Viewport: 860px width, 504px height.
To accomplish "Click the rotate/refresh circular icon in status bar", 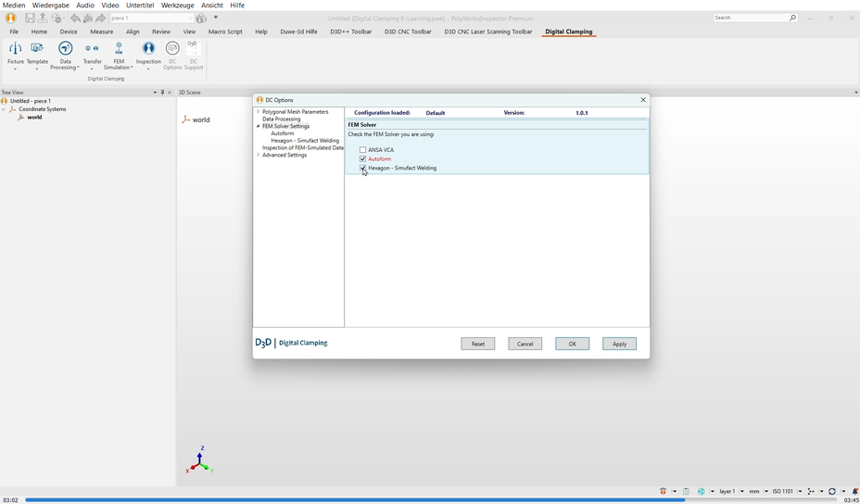I will pyautogui.click(x=832, y=491).
